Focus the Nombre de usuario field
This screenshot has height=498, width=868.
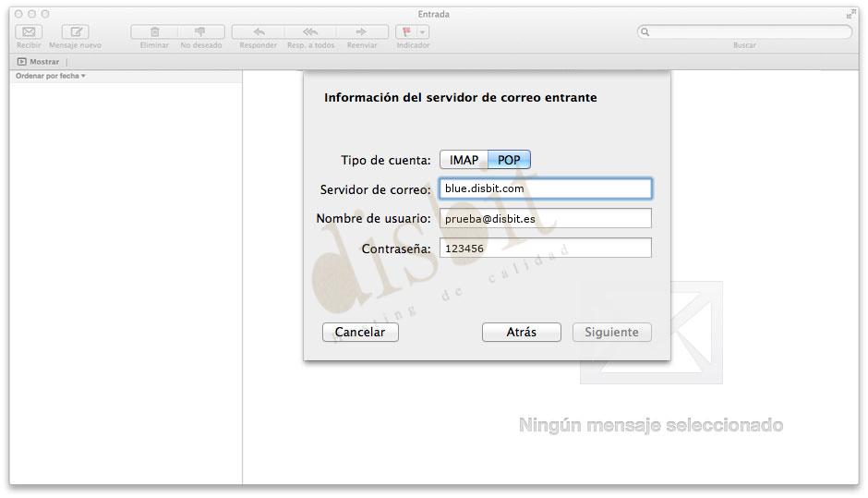tap(546, 218)
